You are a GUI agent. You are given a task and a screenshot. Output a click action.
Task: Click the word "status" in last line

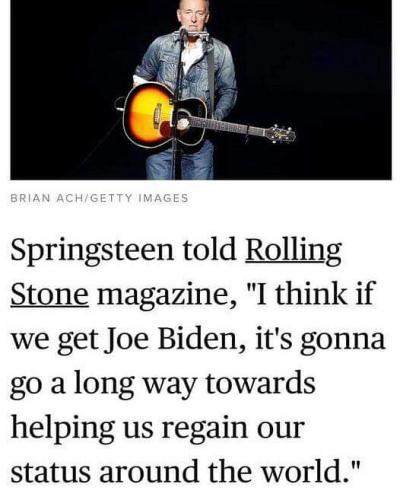pos(50,472)
